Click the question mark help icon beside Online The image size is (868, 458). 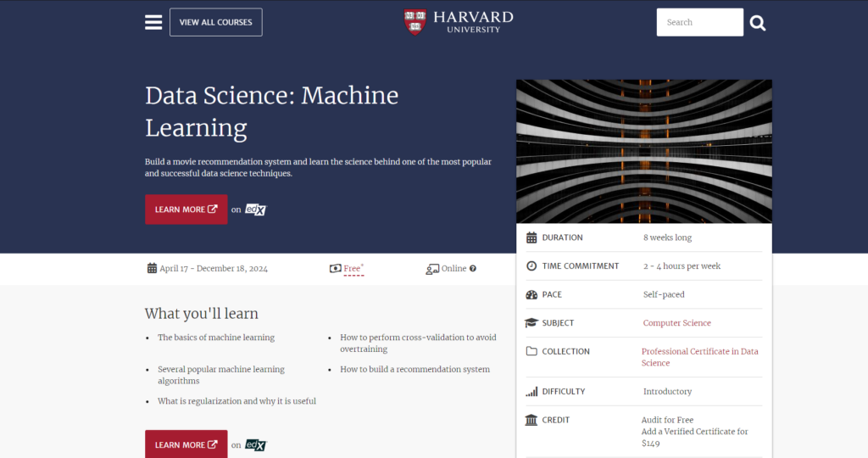point(473,269)
